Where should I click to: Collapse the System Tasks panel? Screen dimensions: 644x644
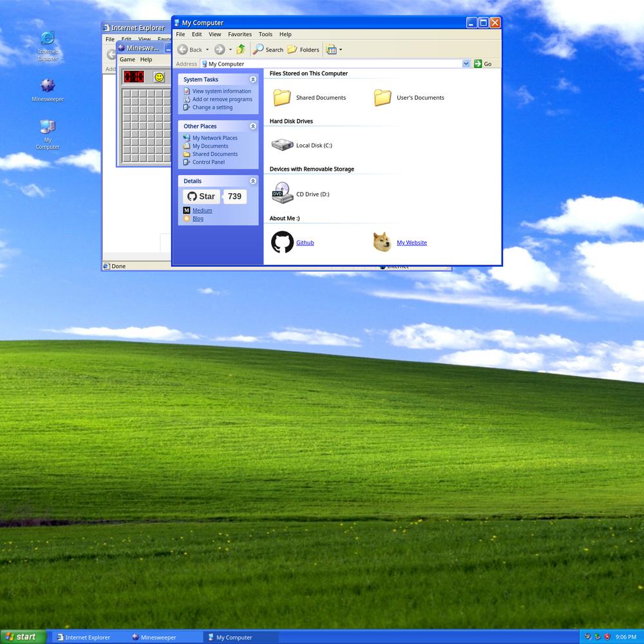(253, 79)
